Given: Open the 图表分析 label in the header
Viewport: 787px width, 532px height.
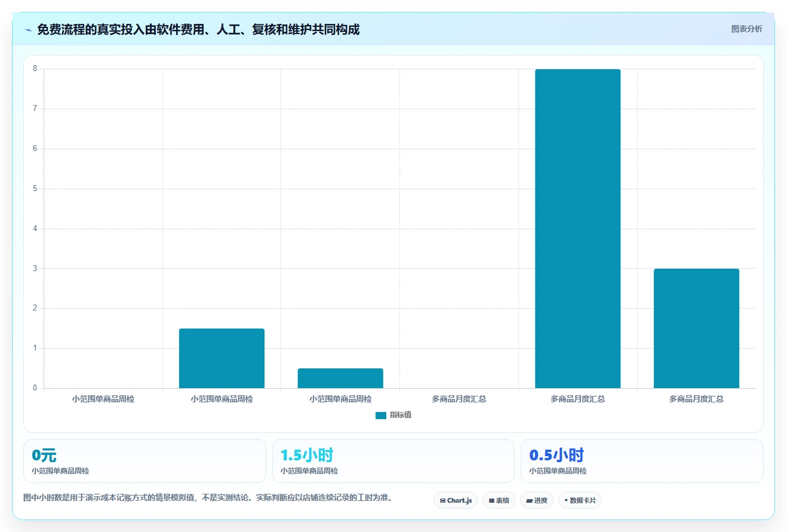Looking at the screenshot, I should tap(746, 29).
